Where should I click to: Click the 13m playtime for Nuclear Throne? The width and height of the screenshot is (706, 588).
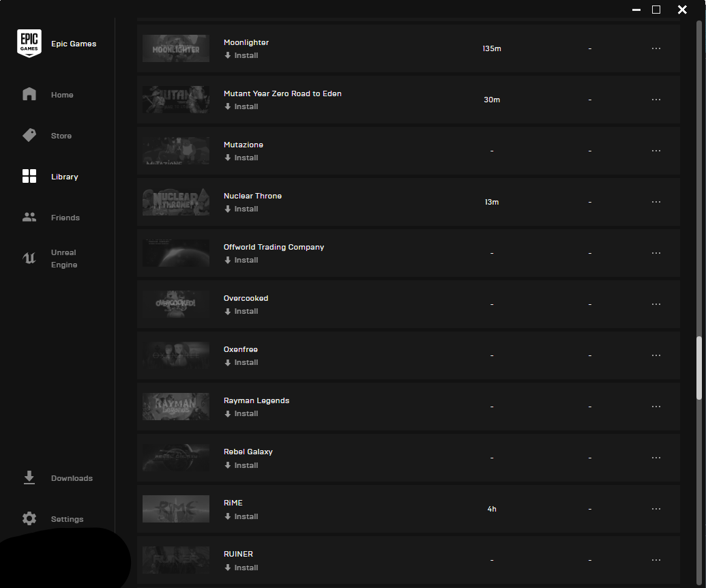[x=492, y=202]
